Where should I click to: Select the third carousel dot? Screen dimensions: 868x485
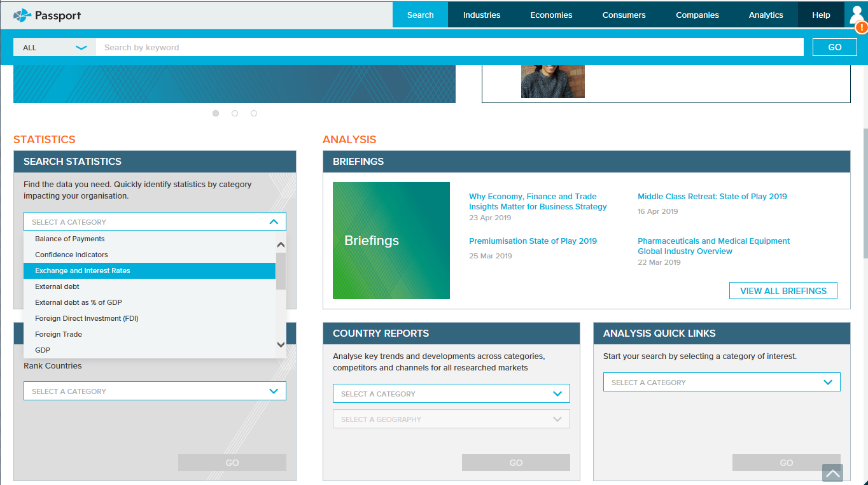(x=254, y=113)
